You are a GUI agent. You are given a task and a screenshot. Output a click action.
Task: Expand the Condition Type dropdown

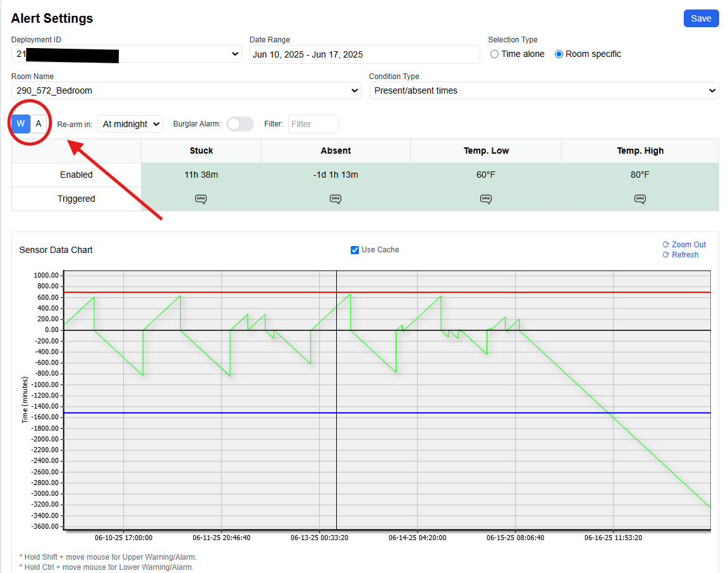pyautogui.click(x=543, y=90)
